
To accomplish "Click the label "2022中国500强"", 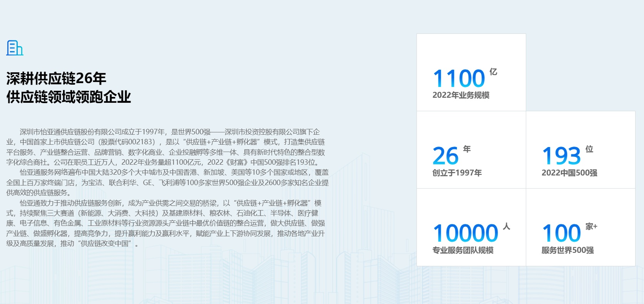I will (x=569, y=173).
